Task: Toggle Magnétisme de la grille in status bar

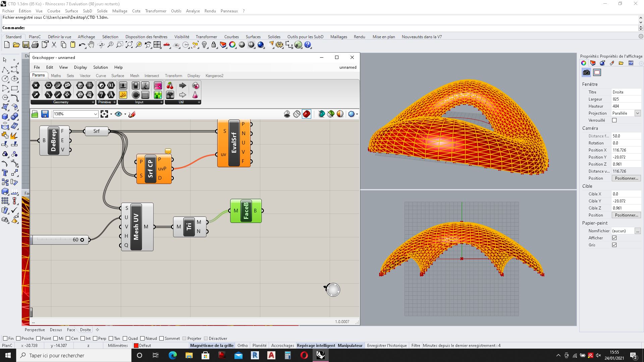Action: point(212,346)
